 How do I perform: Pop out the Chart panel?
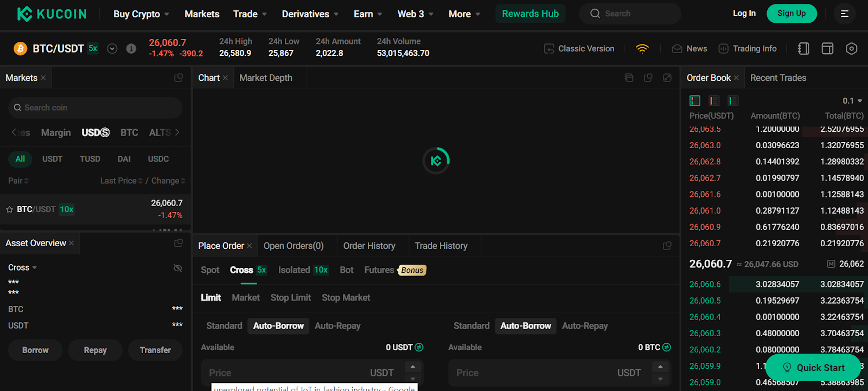(648, 78)
